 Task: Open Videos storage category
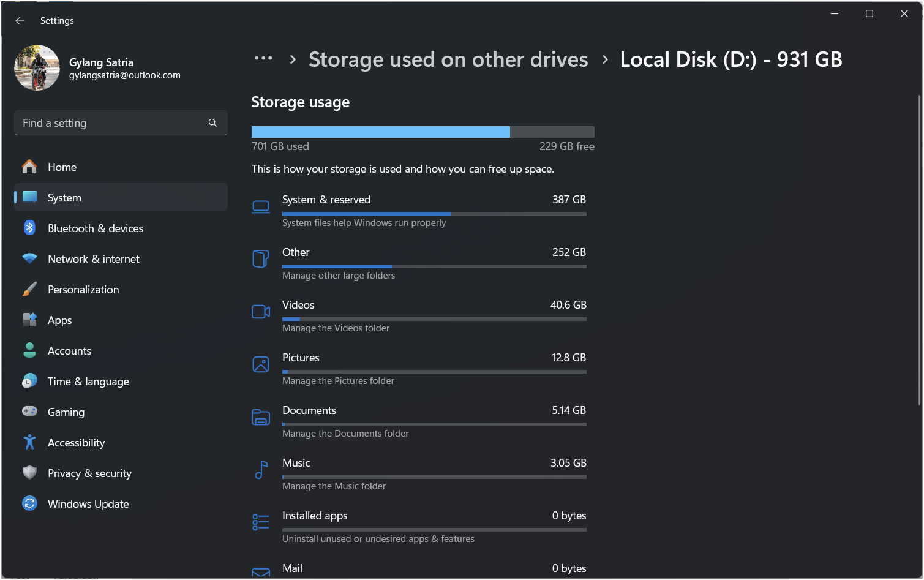coord(419,316)
